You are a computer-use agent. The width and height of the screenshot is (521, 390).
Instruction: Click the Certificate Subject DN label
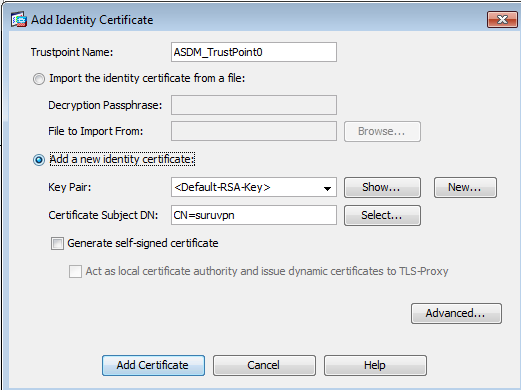[x=103, y=215]
